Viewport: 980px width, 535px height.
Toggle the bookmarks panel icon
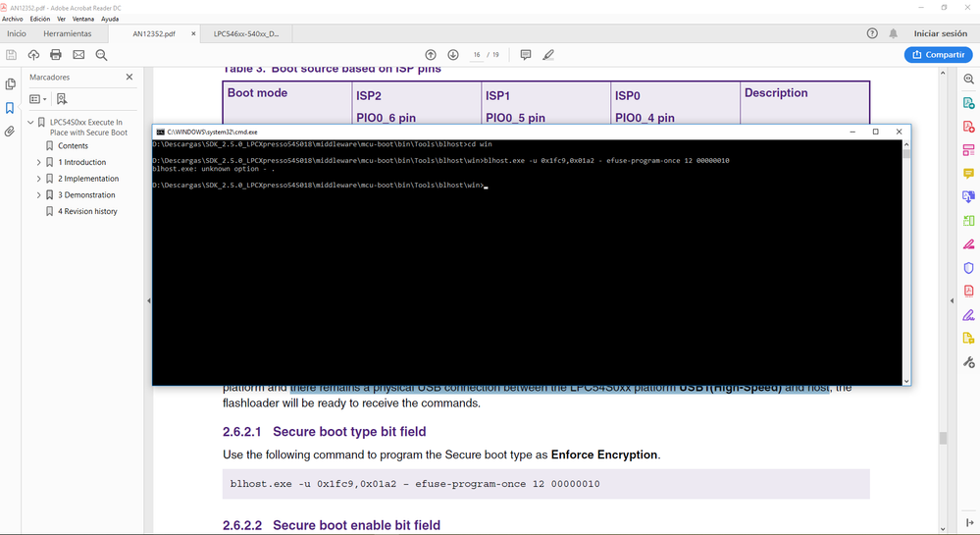coord(10,108)
